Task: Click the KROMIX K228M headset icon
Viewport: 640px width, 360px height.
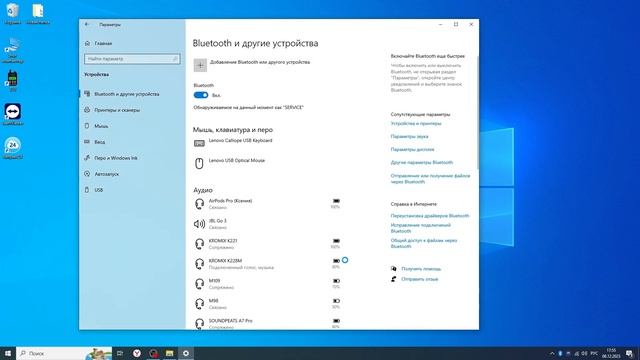Action: coord(199,264)
